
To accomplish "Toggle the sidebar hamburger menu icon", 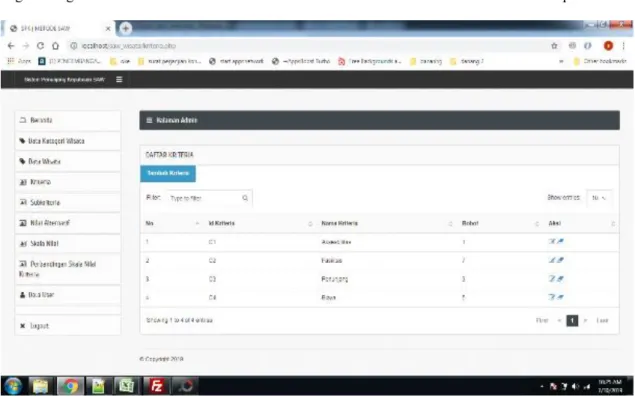I will point(119,79).
